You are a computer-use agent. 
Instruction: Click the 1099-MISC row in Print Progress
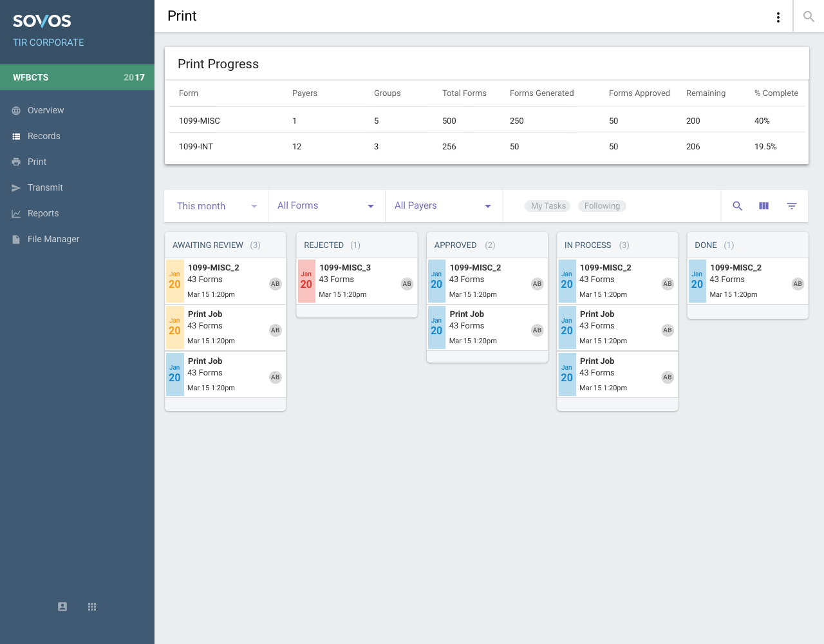(486, 121)
